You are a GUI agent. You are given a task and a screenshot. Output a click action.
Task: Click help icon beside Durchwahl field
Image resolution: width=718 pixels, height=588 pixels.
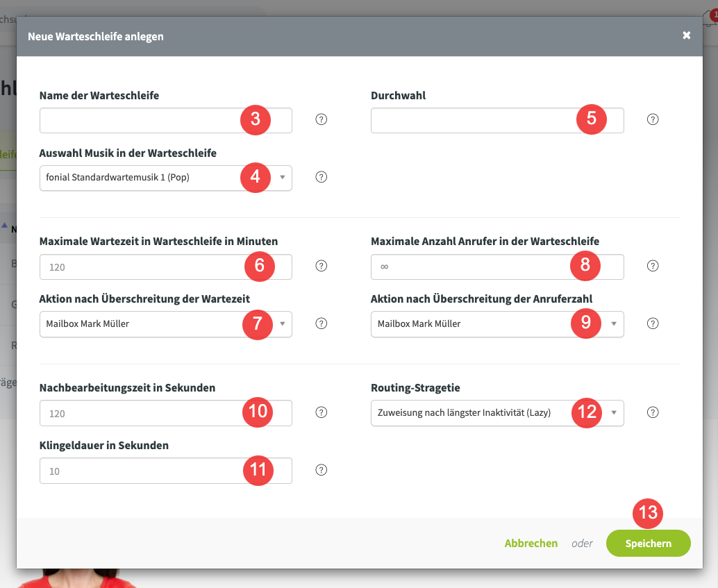coord(653,119)
